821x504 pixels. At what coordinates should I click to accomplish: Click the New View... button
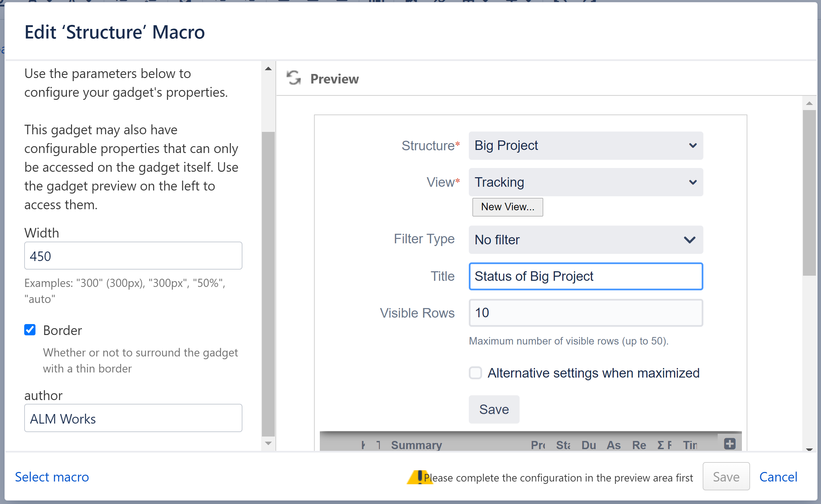508,207
